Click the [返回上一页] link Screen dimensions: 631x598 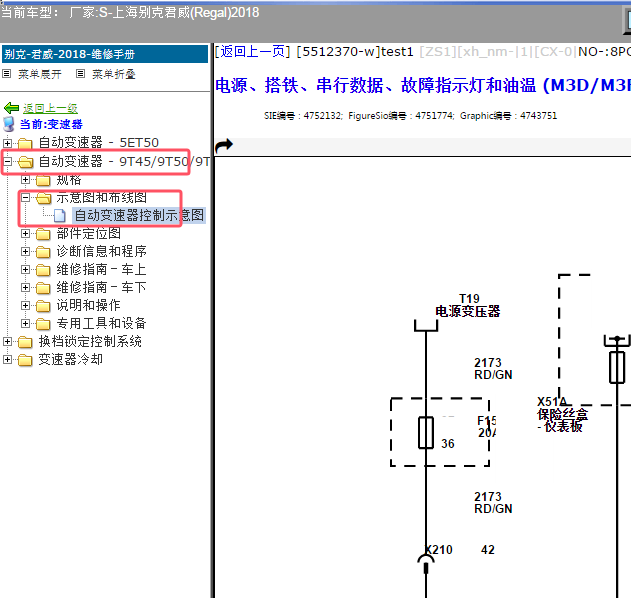(252, 52)
